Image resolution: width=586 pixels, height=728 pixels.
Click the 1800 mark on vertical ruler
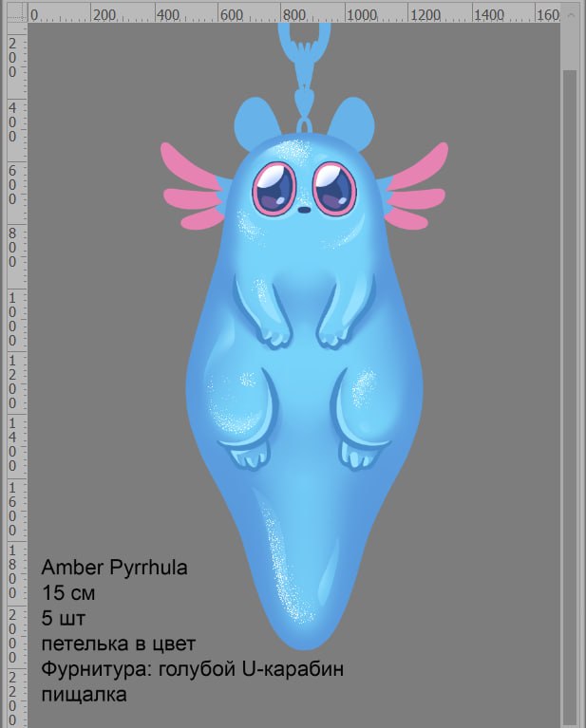click(x=12, y=571)
